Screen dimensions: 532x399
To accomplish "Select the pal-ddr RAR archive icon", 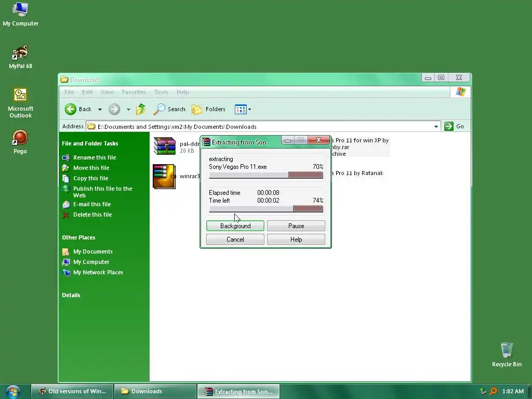I will tap(165, 145).
